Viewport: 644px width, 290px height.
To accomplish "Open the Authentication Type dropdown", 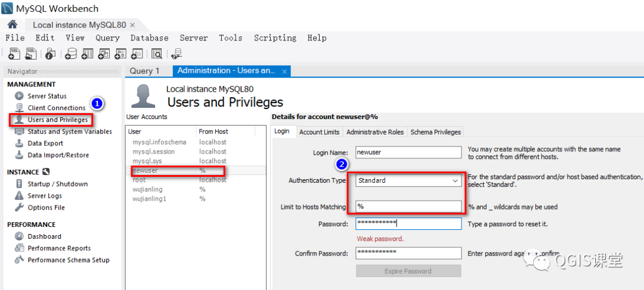I will click(x=455, y=180).
